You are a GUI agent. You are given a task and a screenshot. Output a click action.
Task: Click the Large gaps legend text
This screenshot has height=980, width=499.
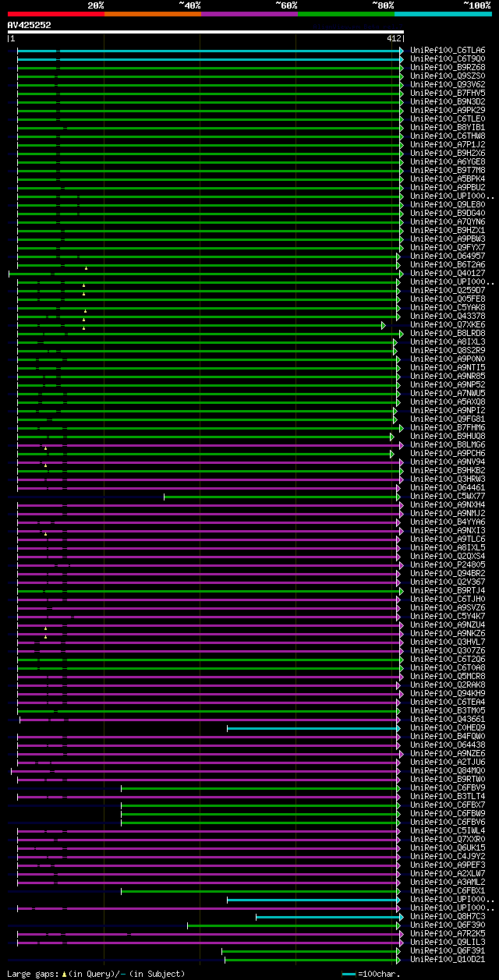point(97,974)
